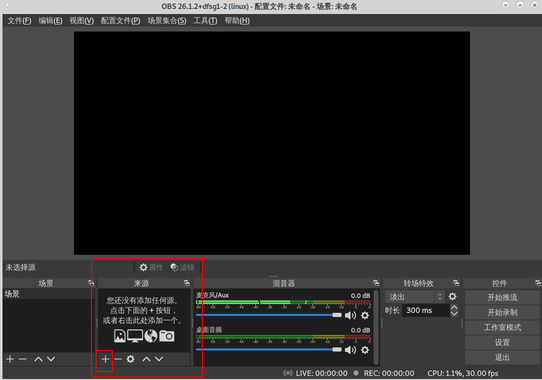
Task: Pop out the 转场特效 dock panel
Action: coord(456,283)
